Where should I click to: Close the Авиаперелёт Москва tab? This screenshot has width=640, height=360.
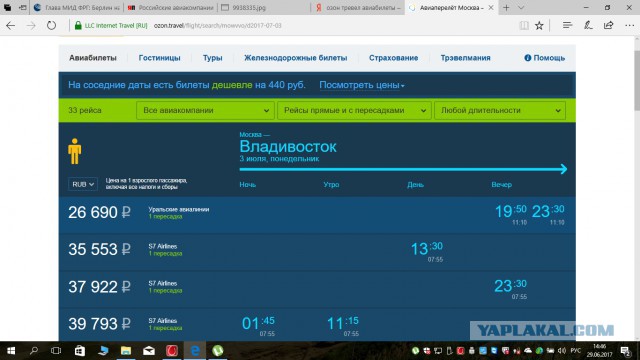(491, 7)
